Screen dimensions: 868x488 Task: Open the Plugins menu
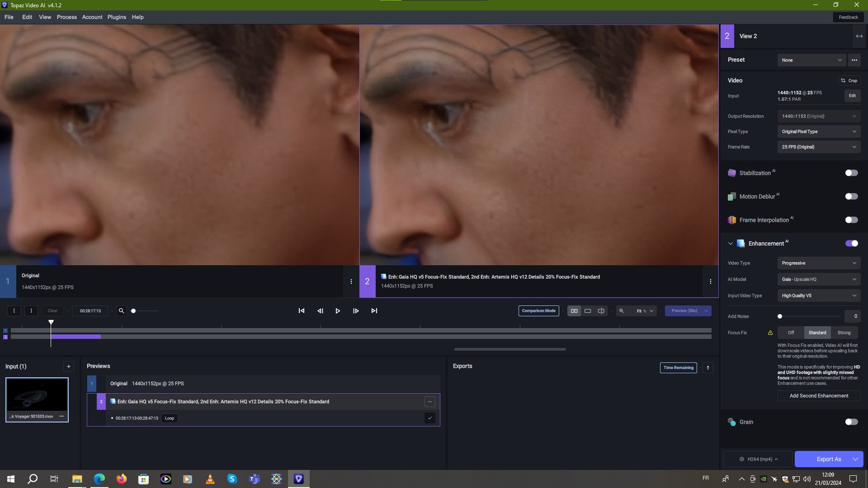117,17
